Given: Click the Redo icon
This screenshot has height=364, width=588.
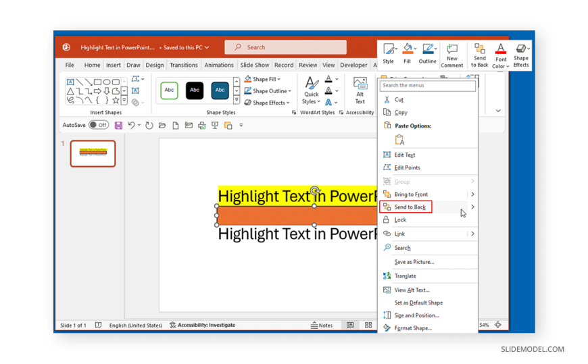Looking at the screenshot, I should click(x=149, y=125).
